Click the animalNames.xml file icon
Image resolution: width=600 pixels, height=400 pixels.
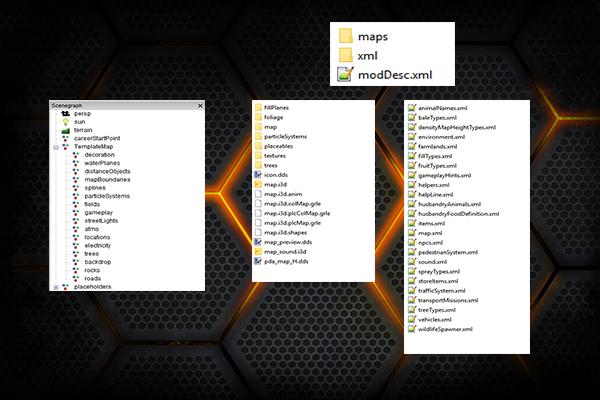pos(413,107)
